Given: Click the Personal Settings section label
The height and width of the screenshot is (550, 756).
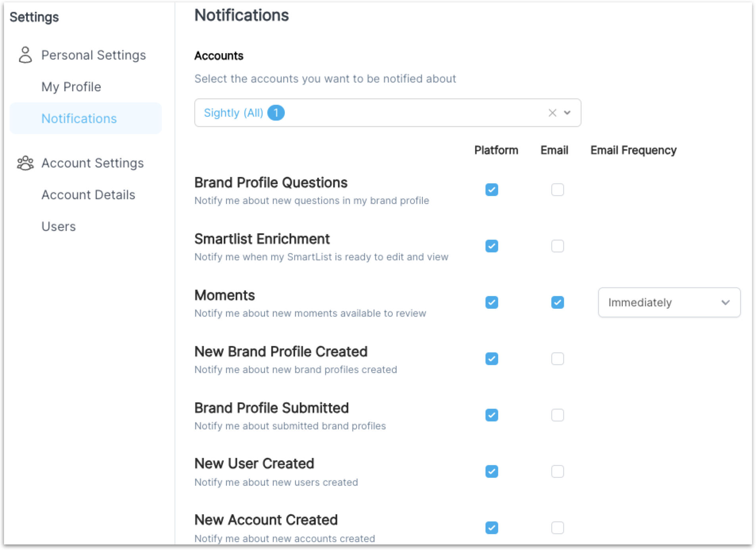Looking at the screenshot, I should coord(94,55).
